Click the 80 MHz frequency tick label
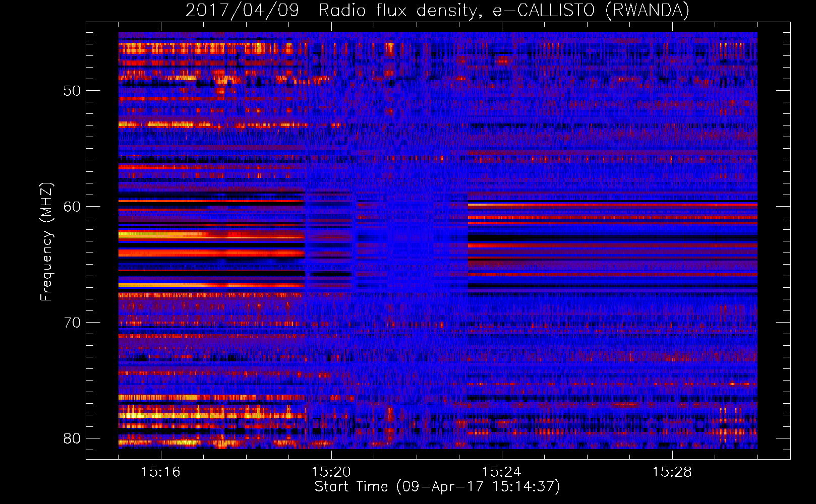 (72, 438)
